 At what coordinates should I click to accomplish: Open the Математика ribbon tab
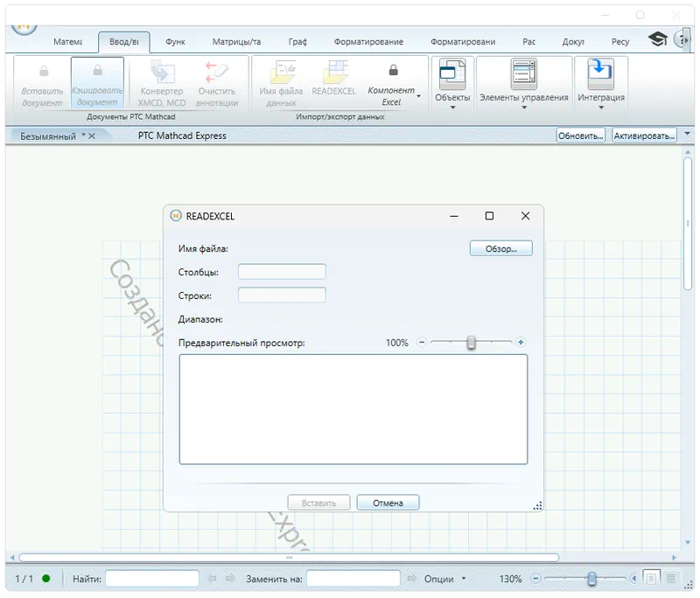coord(68,41)
